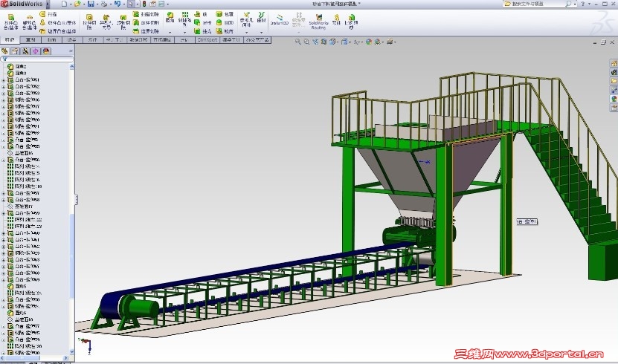Click the Instant3D icon

click(280, 16)
